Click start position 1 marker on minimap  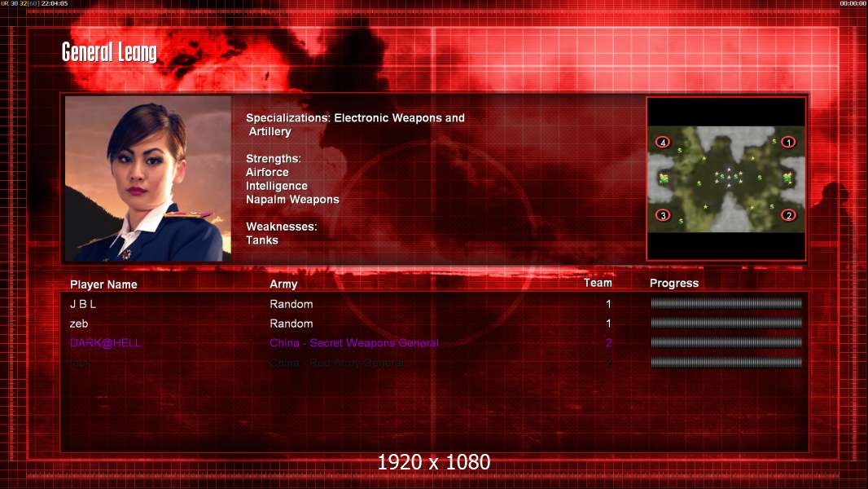coord(788,143)
